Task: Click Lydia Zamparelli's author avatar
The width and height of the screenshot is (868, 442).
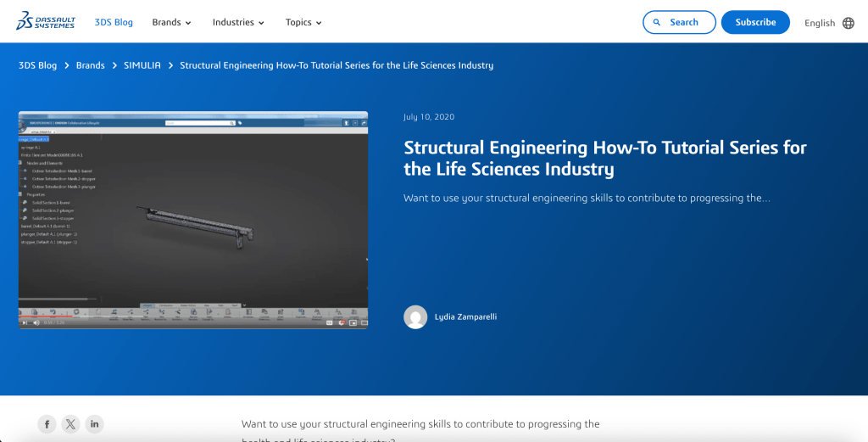Action: click(415, 317)
